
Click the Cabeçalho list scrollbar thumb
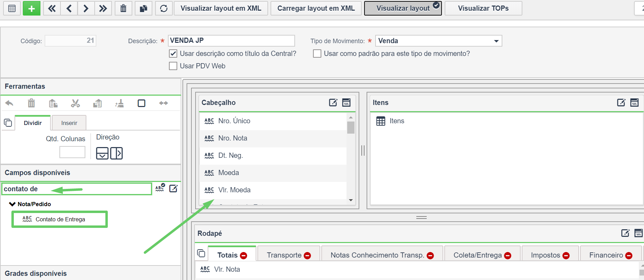tap(351, 127)
